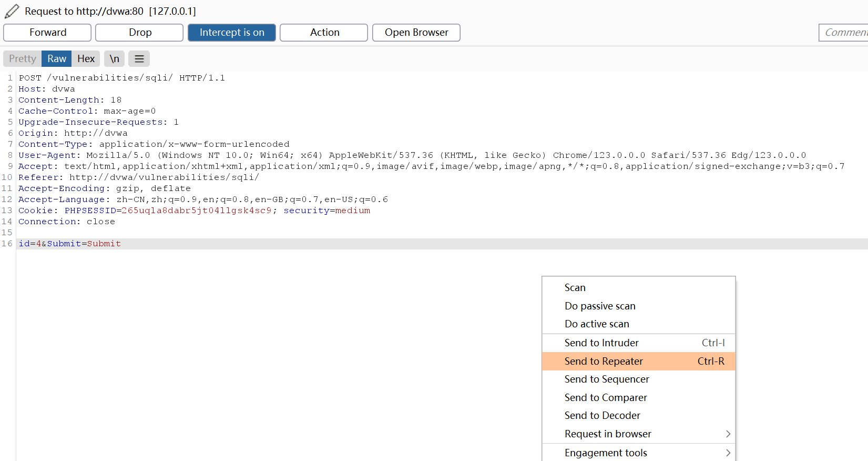Click the Forward button
Image resolution: width=868 pixels, height=461 pixels.
(48, 33)
